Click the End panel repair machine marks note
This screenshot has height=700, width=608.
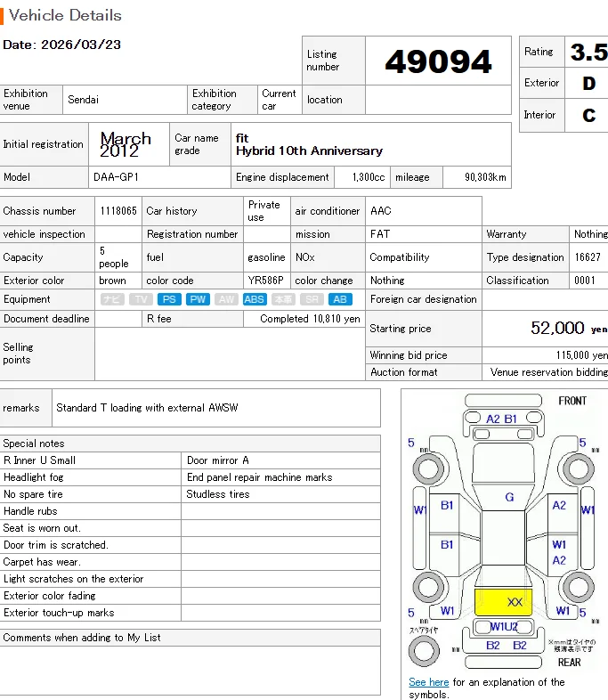(260, 477)
